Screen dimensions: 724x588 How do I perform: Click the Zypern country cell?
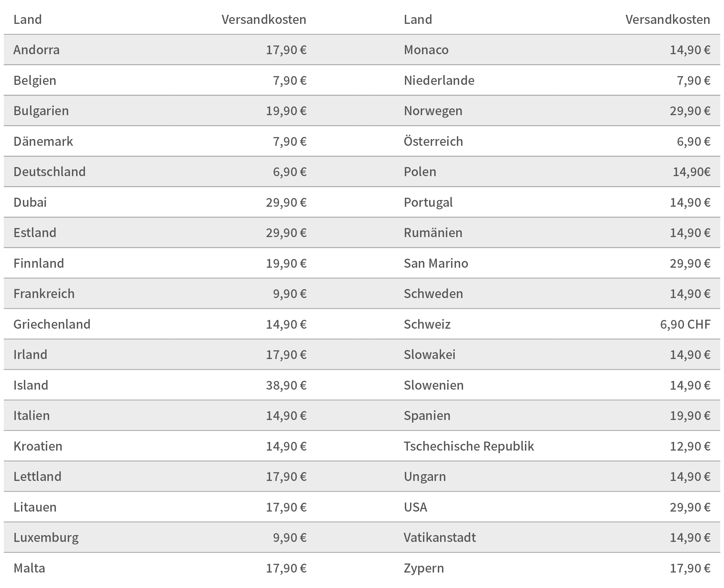[424, 568]
